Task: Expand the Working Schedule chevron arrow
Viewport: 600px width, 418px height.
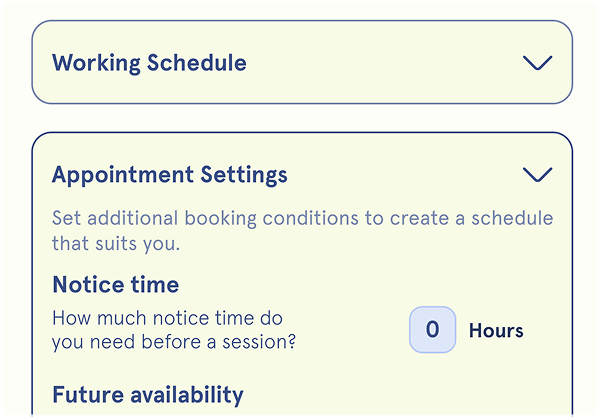Action: [537, 63]
